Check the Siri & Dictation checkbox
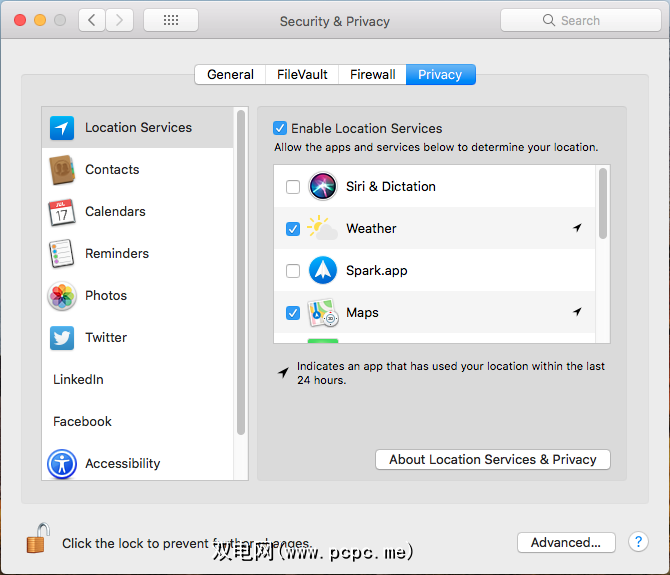670x575 pixels. (293, 187)
